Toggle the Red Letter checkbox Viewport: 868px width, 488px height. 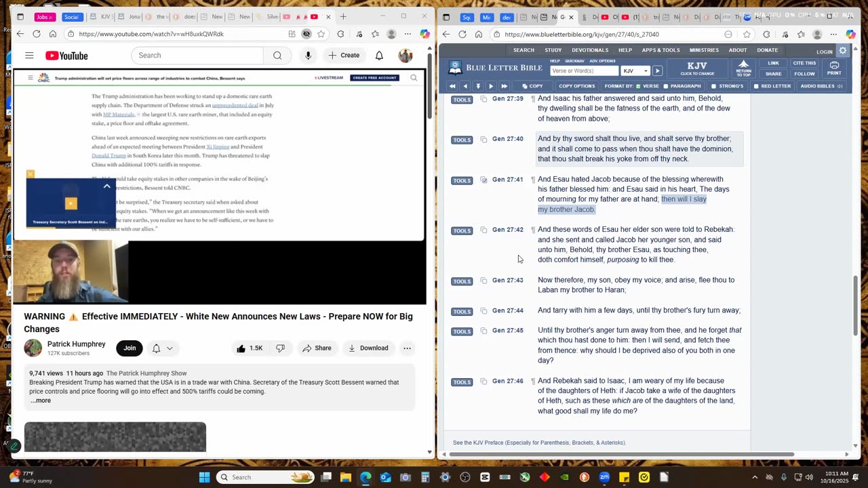tap(756, 86)
